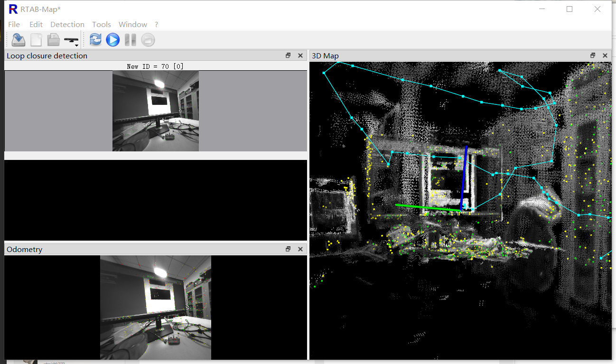Click the RTAB-Map logo in the title bar
Viewport: 616px width, 364px height.
[x=12, y=9]
